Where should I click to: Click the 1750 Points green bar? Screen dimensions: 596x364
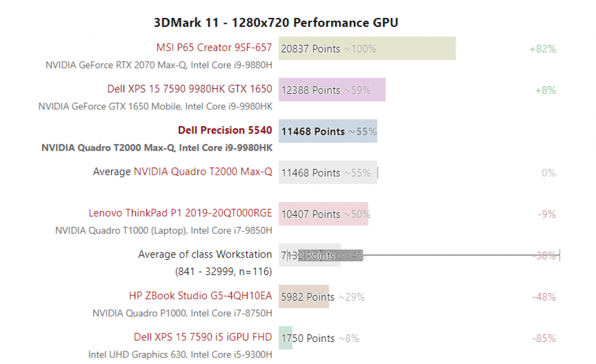pyautogui.click(x=285, y=338)
